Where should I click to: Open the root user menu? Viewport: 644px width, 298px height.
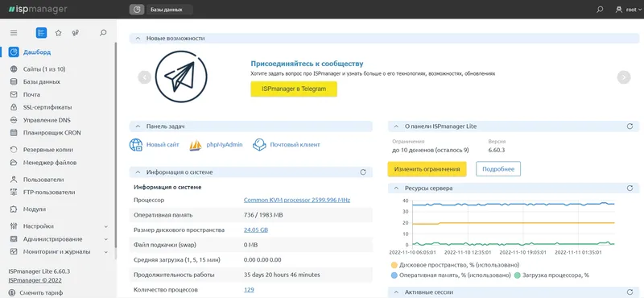click(x=628, y=10)
